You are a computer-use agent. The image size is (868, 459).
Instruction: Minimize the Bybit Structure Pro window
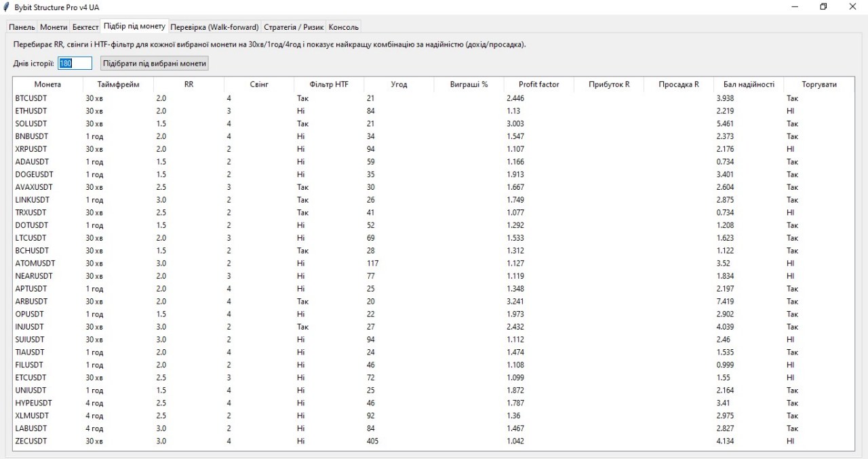click(x=793, y=7)
